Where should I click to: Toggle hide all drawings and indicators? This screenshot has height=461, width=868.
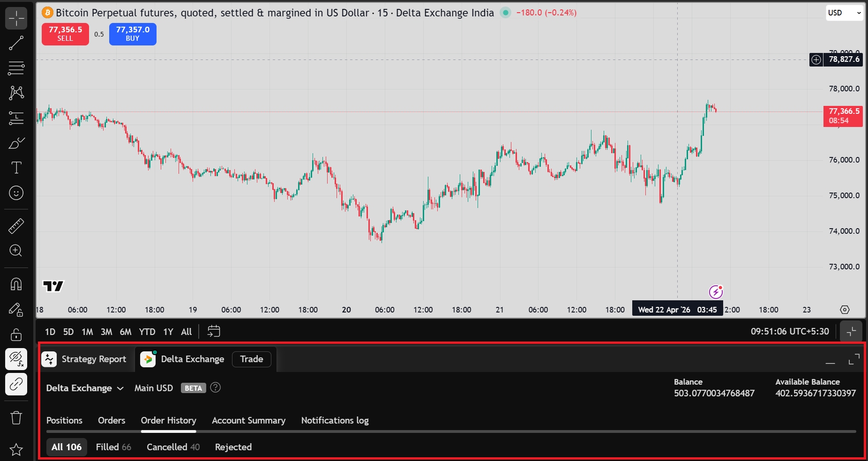point(16,359)
